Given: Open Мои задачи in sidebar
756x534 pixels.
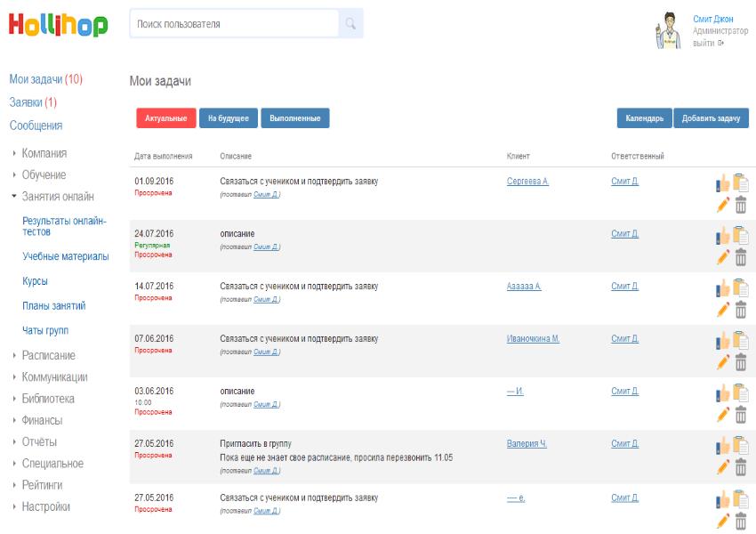Looking at the screenshot, I should pyautogui.click(x=45, y=79).
